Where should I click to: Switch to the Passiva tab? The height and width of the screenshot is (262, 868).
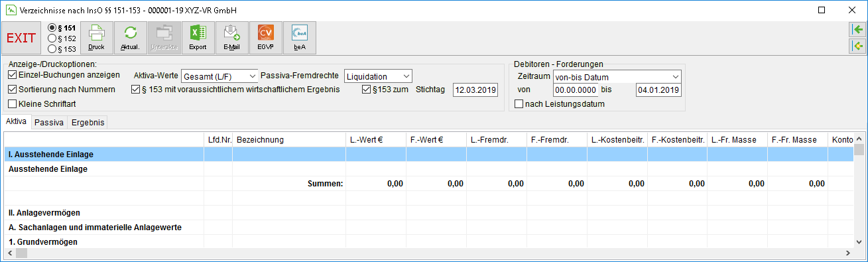click(49, 122)
